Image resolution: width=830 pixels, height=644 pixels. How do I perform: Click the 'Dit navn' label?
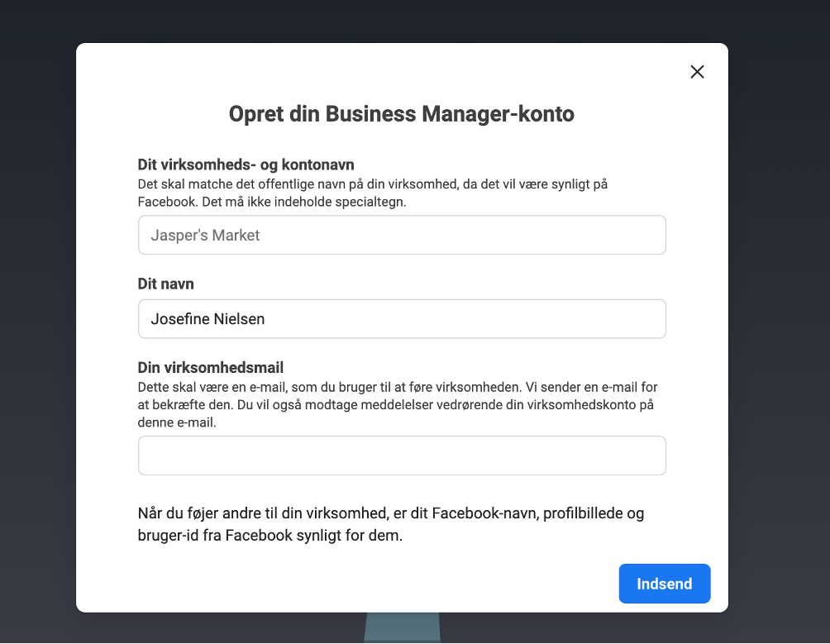[165, 284]
